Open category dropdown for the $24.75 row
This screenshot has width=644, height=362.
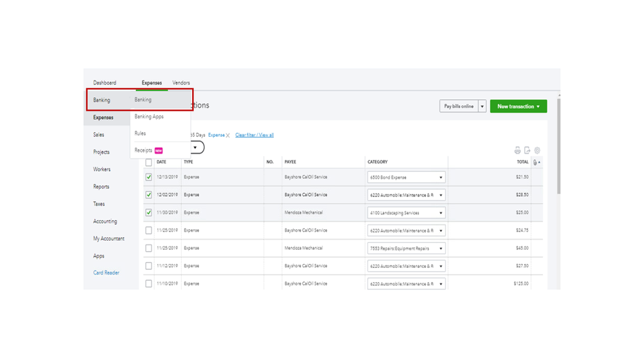coord(406,231)
